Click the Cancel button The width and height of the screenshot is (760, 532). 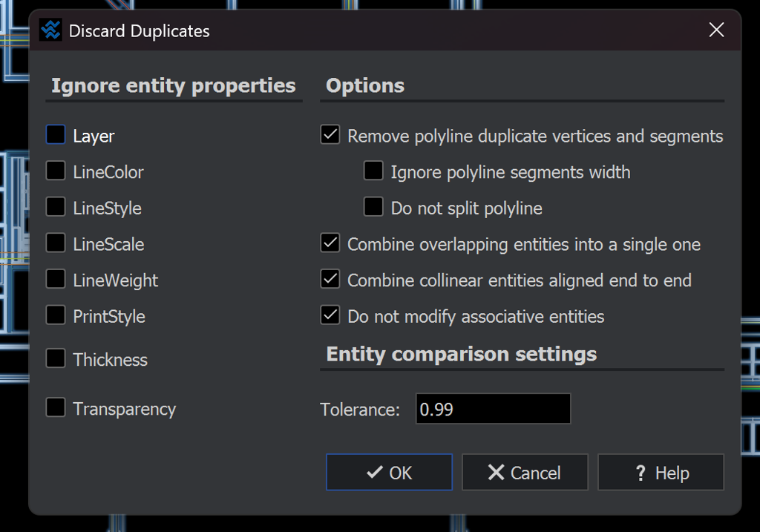pos(525,473)
